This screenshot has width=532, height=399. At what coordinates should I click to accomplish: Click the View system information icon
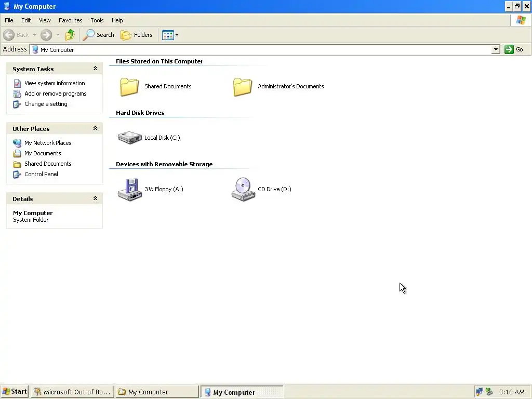click(17, 84)
